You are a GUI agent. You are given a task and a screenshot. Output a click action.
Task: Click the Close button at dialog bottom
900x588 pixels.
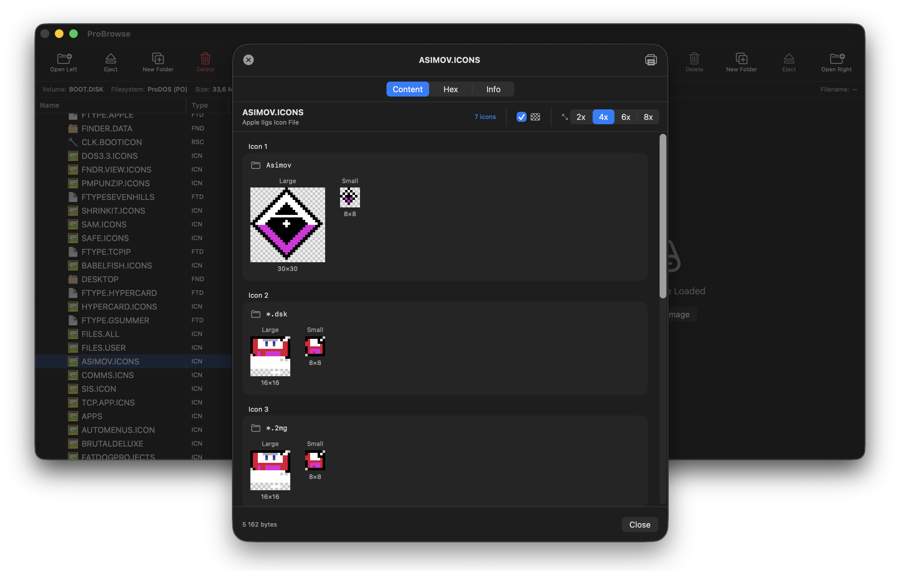[x=639, y=524]
